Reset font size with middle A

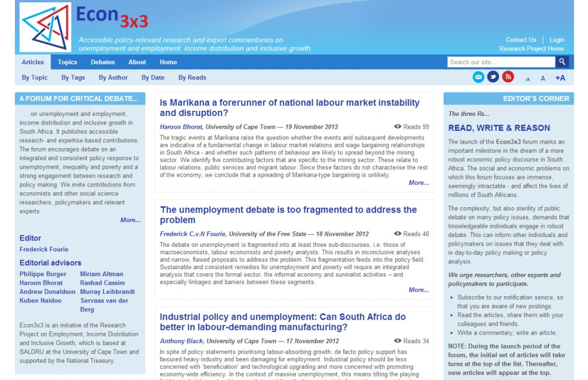[x=543, y=78]
